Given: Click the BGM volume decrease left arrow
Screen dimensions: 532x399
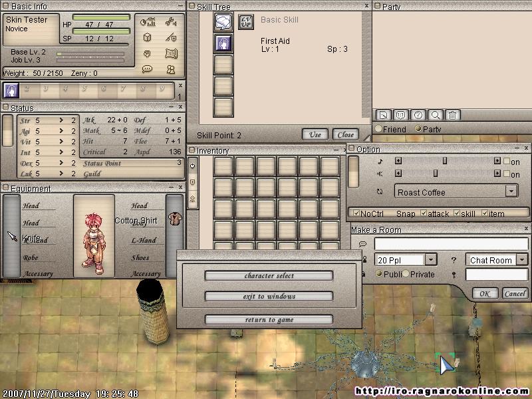Looking at the screenshot, I should click(x=398, y=161).
